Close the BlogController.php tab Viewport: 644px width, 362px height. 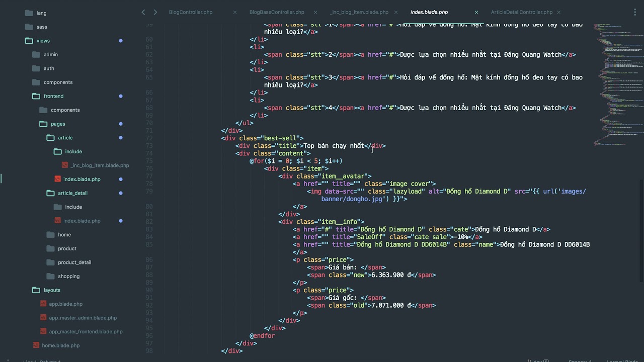pyautogui.click(x=235, y=12)
